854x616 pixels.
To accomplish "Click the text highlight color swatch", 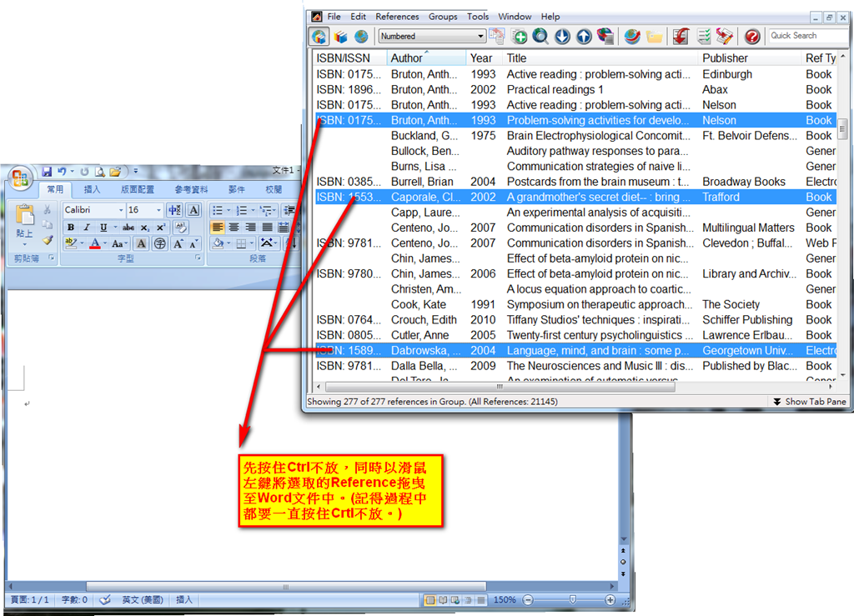I will pos(70,243).
